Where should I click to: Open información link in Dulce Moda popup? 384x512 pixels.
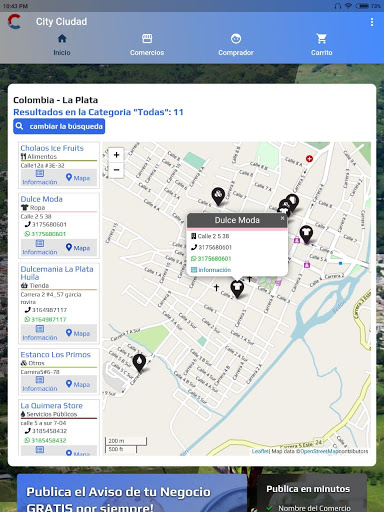[x=211, y=270]
